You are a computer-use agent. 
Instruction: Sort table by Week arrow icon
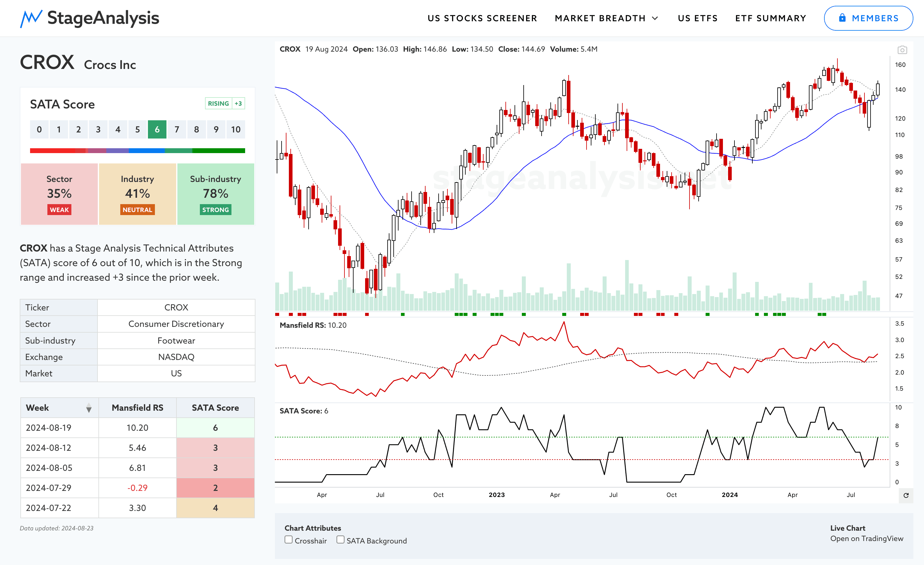(89, 408)
